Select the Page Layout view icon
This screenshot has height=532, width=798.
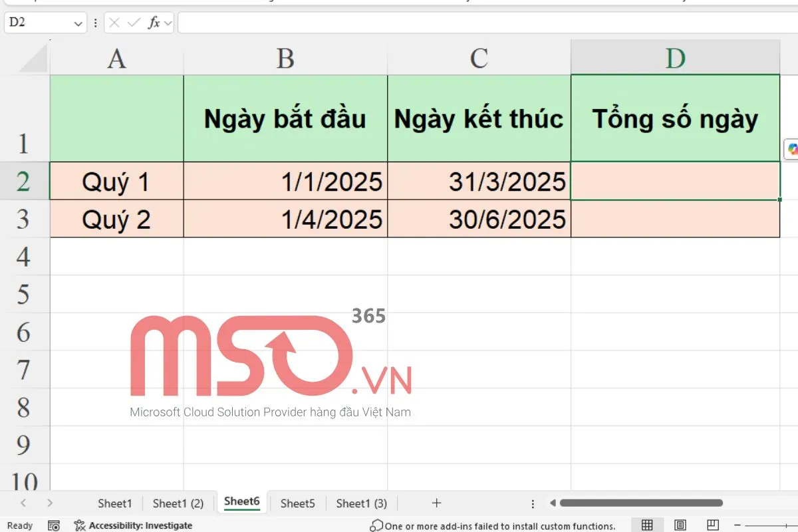pos(679,525)
